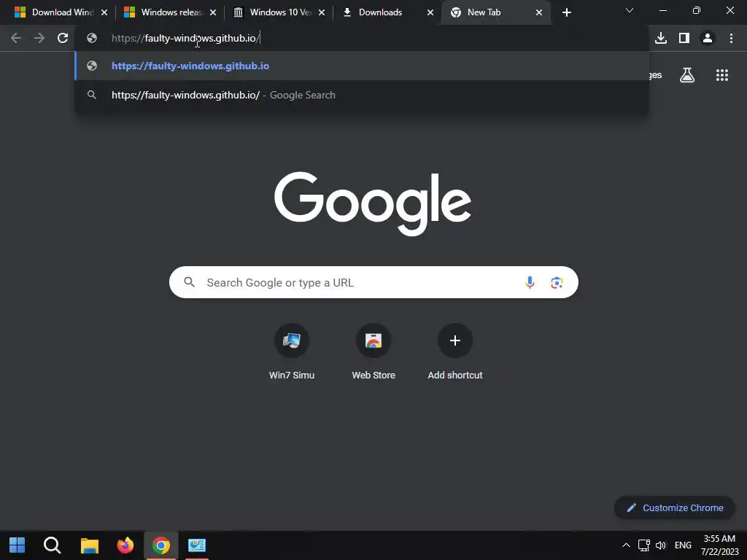
Task: Open volume icon in system tray
Action: [661, 545]
